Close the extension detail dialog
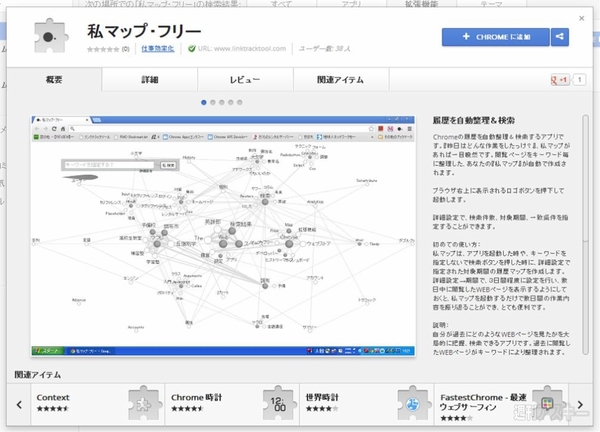This screenshot has width=600, height=432. click(582, 18)
